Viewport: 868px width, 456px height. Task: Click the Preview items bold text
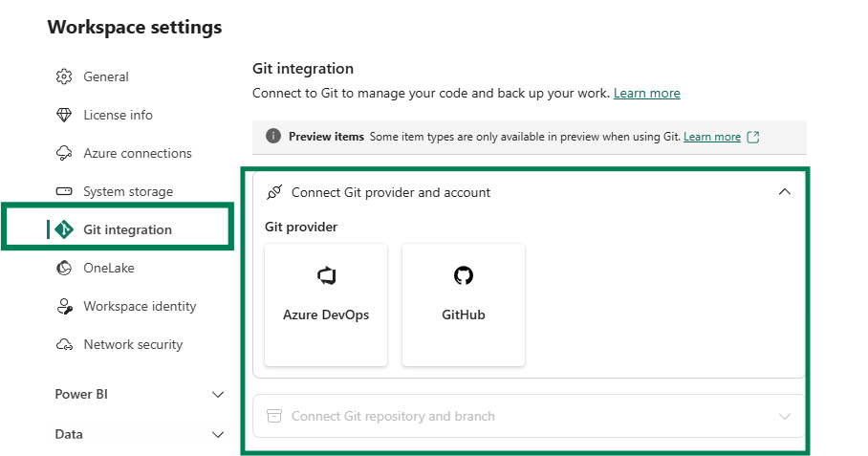326,137
